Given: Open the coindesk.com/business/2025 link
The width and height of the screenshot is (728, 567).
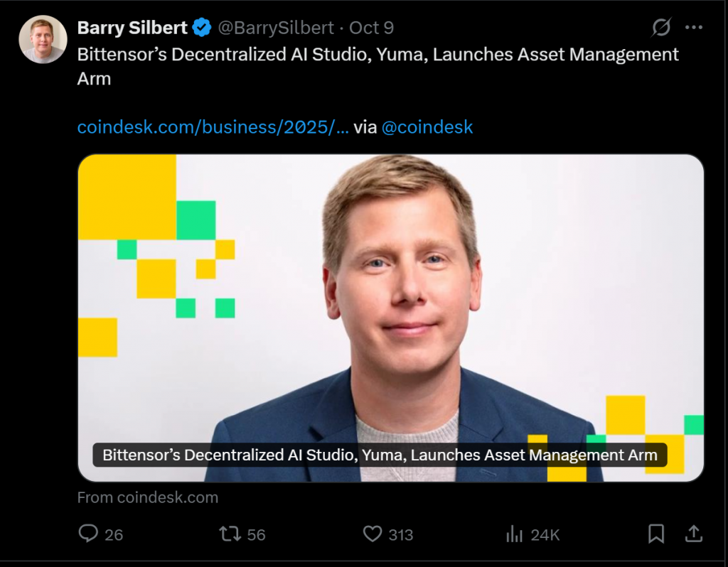Looking at the screenshot, I should click(x=213, y=127).
